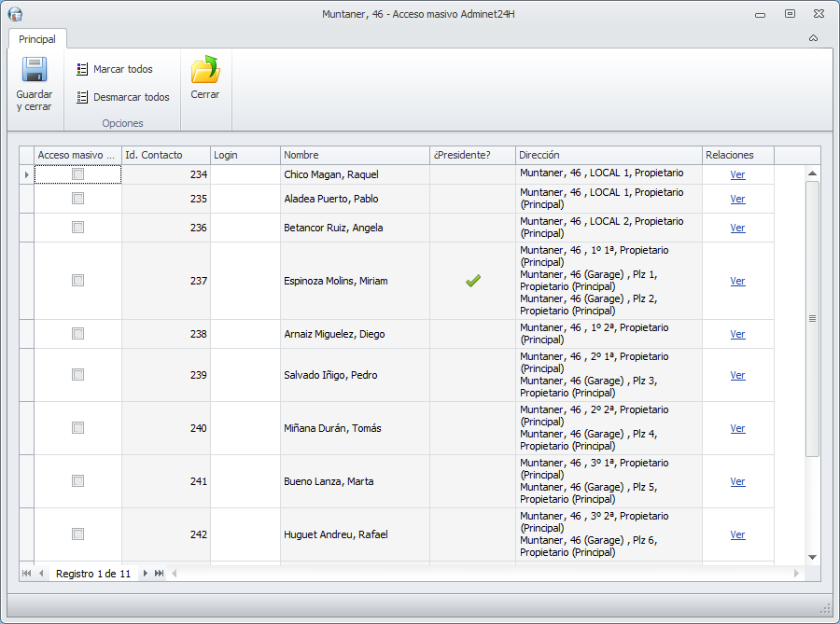840x624 pixels.
Task: Tick the checkbox for Miñana Durán, Tomás
Action: (x=77, y=427)
